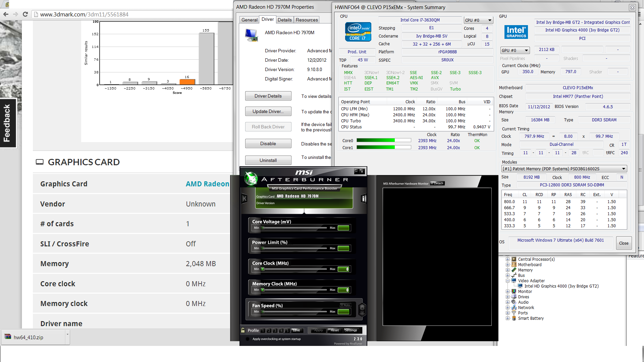Click the AMD Radeon graphics card link
Viewport: 644px width, 362px height.
click(207, 184)
